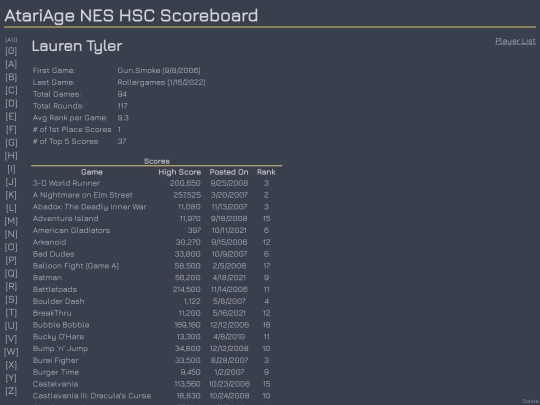
Task: Filter players by letter [K]
Action: coord(11,195)
